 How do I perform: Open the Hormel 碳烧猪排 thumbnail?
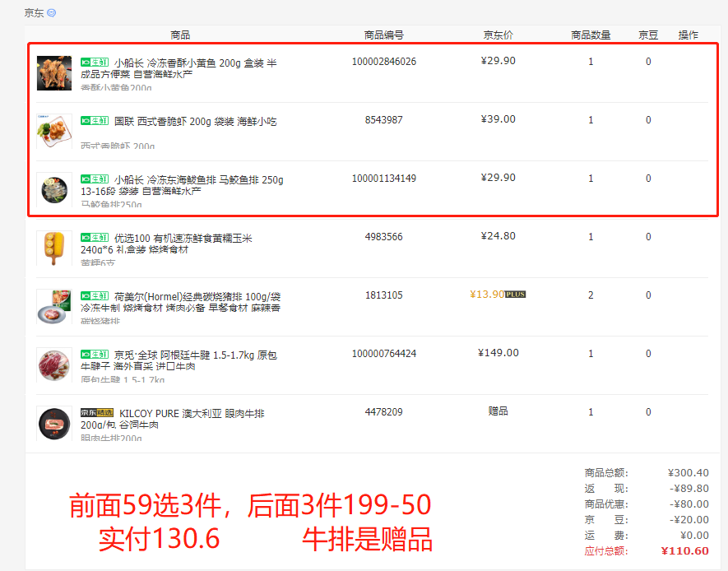[54, 307]
